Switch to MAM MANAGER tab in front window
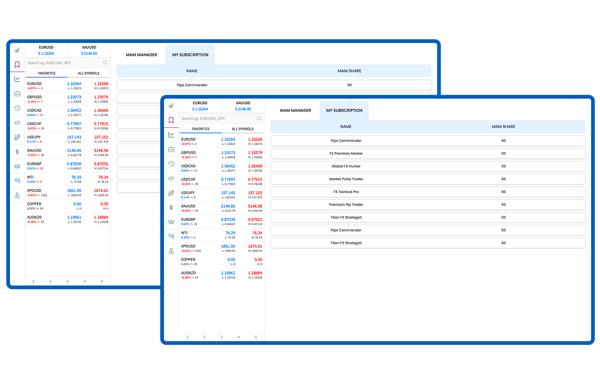This screenshot has width=600, height=384. [295, 111]
